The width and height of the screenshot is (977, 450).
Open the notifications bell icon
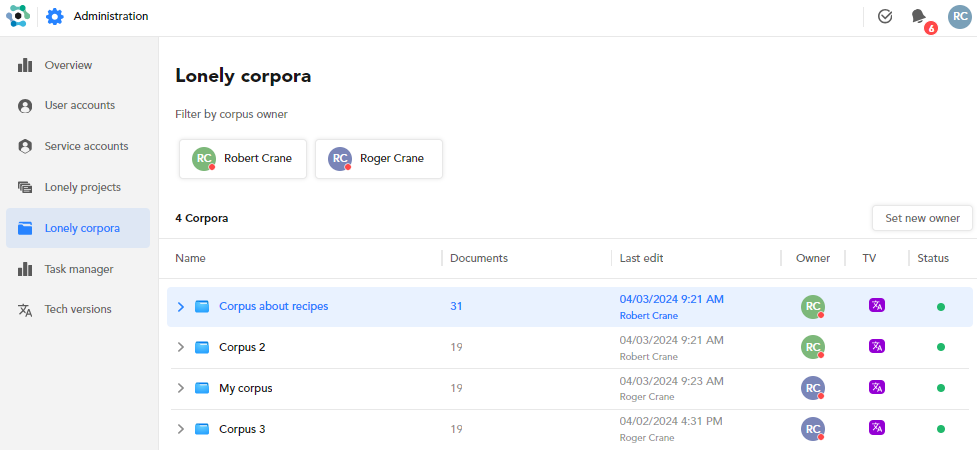[x=918, y=16]
